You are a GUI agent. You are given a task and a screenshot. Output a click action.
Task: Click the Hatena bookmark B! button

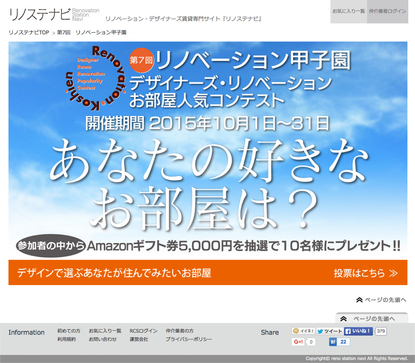coord(333,342)
